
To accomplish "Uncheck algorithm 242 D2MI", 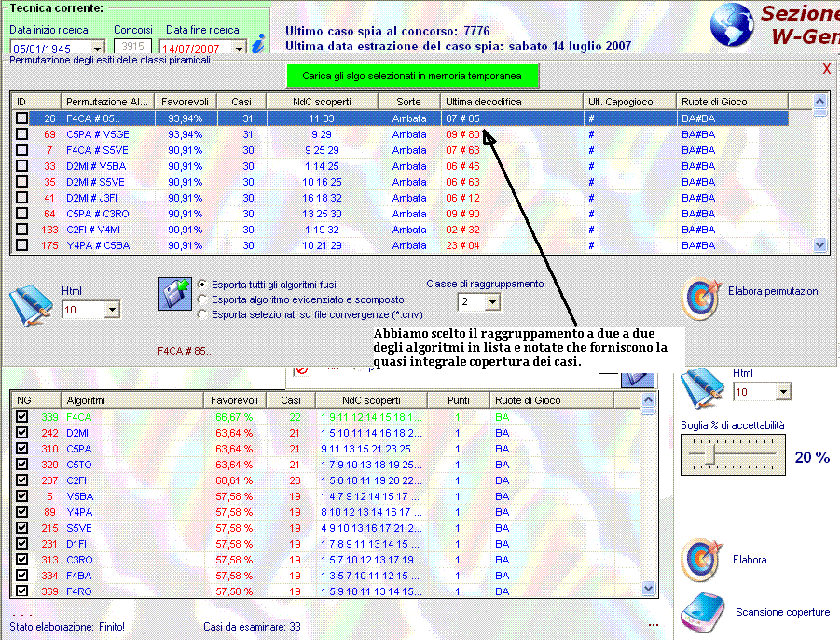I will [22, 433].
